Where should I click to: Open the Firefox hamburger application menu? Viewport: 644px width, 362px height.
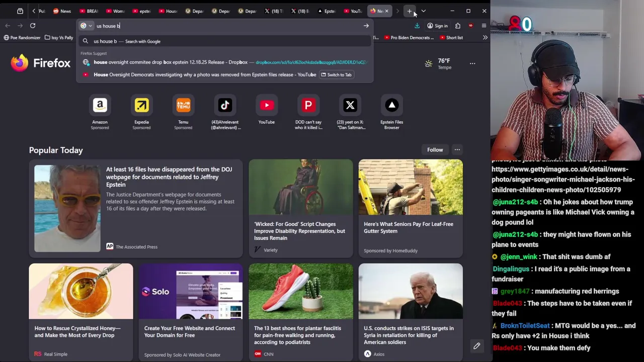484,26
